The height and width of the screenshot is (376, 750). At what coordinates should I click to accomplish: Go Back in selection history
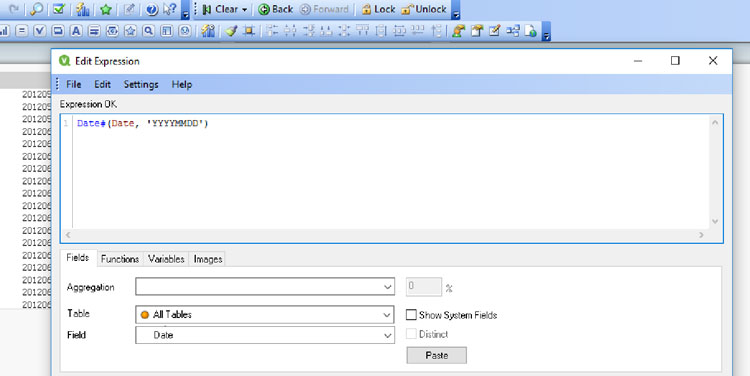276,9
